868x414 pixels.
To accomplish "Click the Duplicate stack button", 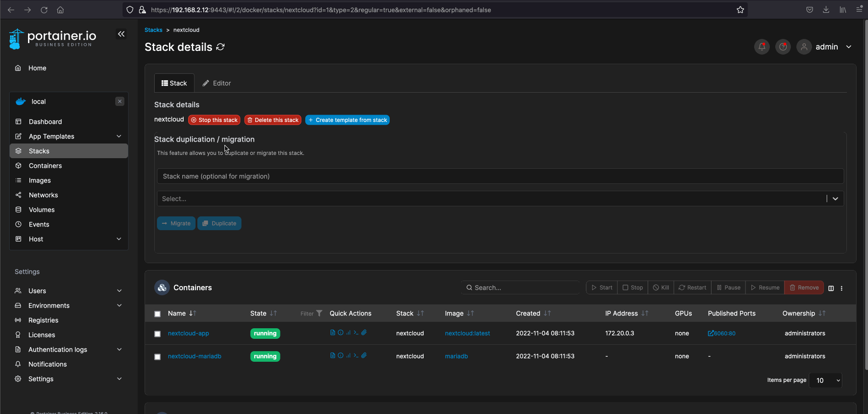I will [x=219, y=223].
